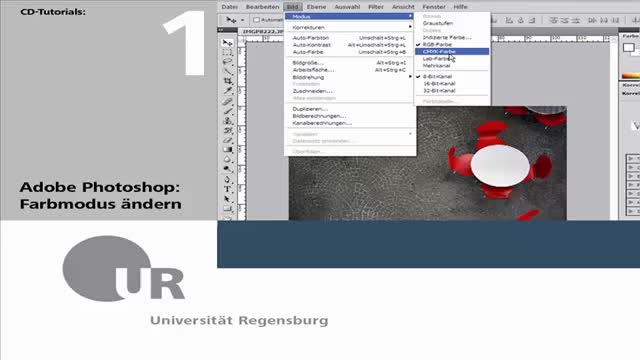This screenshot has width=640, height=360.
Task: Toggle the Auto-select checkbox in options bar
Action: pos(256,20)
